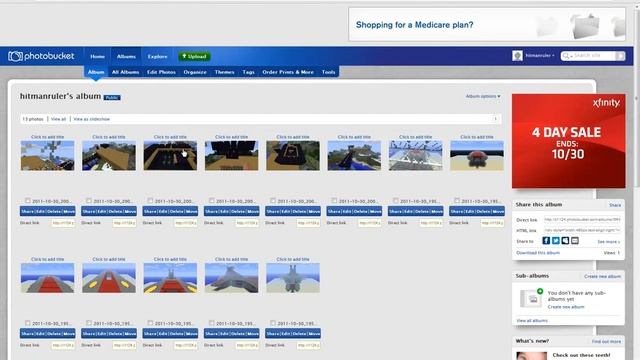The height and width of the screenshot is (360, 640).
Task: Click Download this album link
Action: (538, 253)
